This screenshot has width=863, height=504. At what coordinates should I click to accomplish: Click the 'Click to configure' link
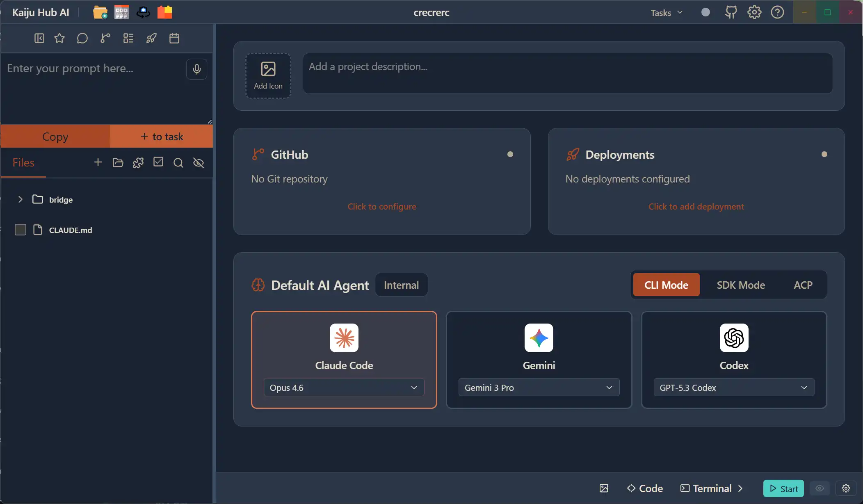point(382,206)
